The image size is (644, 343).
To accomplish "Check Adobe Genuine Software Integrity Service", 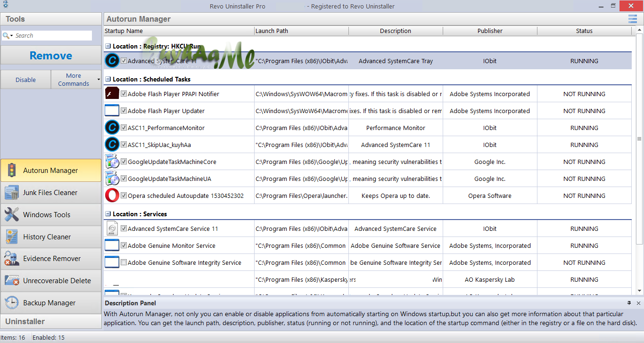I will tap(124, 262).
